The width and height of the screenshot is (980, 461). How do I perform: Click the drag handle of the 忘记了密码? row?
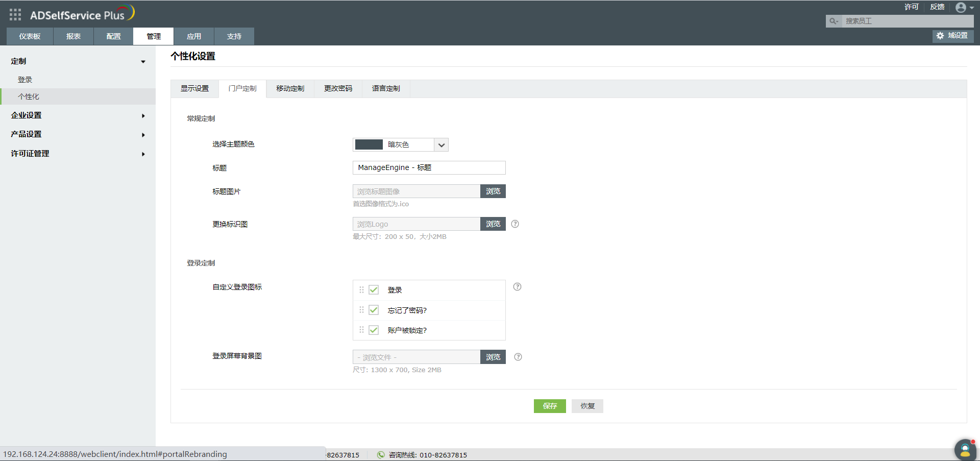point(361,310)
